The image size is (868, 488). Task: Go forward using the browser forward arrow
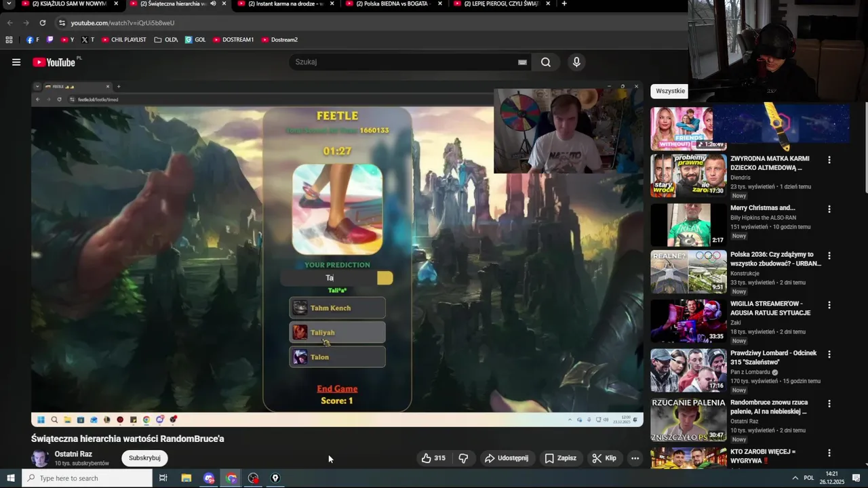pyautogui.click(x=26, y=23)
